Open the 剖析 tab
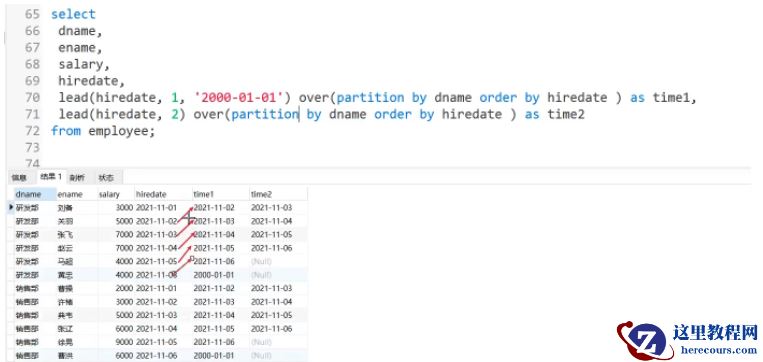The height and width of the screenshot is (362, 763). [76, 178]
